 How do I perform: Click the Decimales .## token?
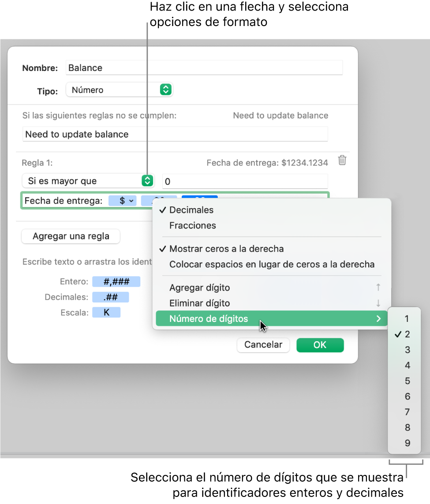pos(111,297)
